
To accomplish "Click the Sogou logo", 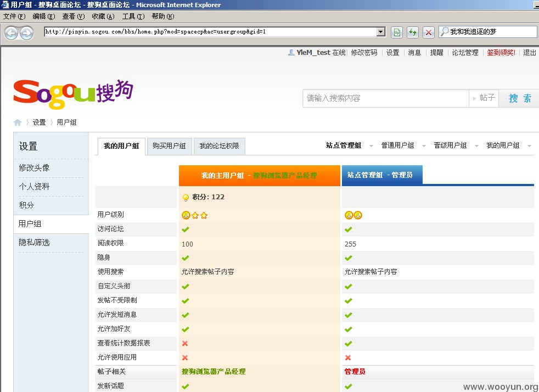I will [x=73, y=94].
